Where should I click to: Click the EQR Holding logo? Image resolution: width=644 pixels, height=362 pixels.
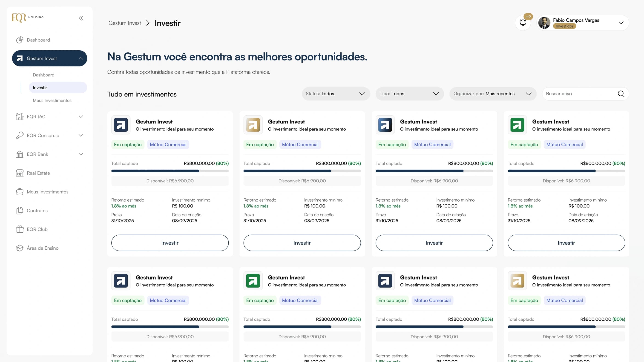click(28, 18)
